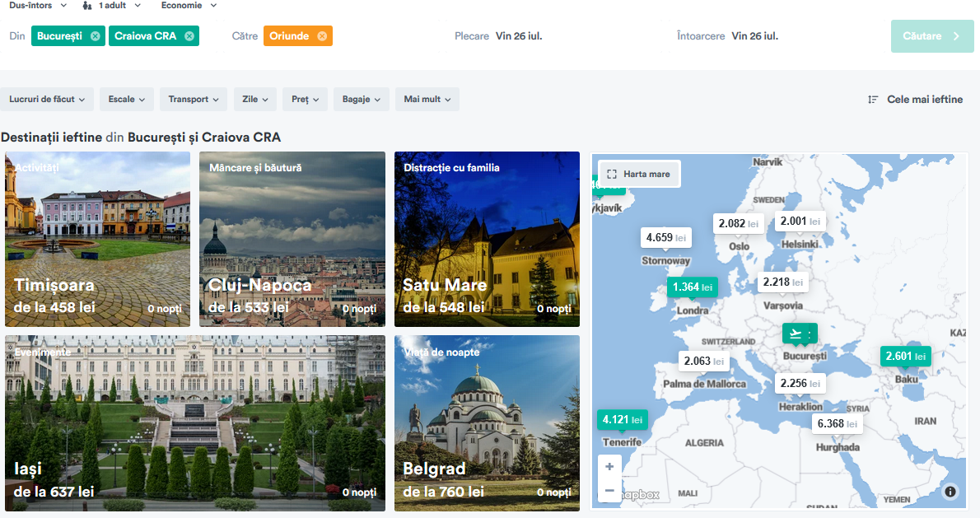Open Lucruri de făcut filter
The height and width of the screenshot is (518, 980).
(47, 100)
